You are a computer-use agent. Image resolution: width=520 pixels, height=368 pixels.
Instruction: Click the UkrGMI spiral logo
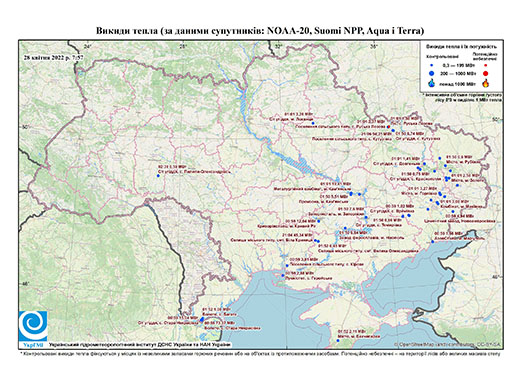click(33, 327)
